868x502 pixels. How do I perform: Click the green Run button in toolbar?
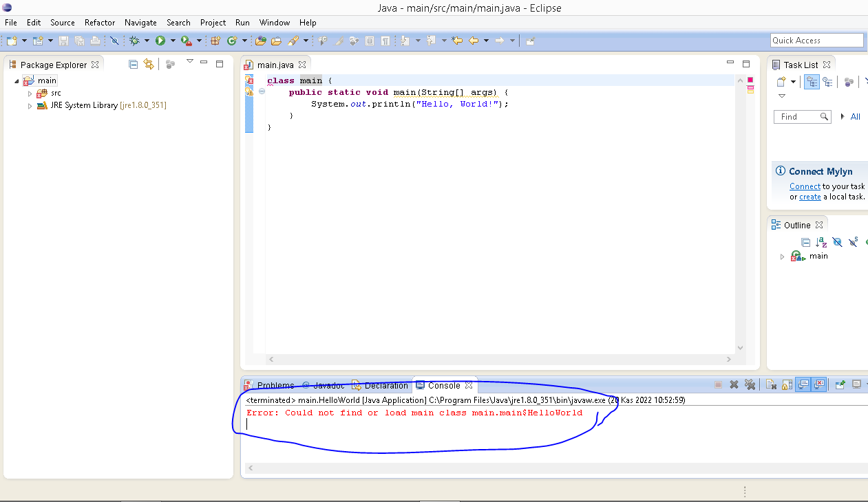(160, 41)
